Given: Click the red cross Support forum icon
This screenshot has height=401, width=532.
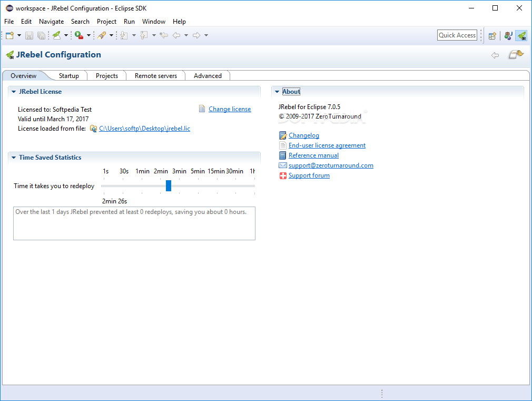Looking at the screenshot, I should point(283,175).
